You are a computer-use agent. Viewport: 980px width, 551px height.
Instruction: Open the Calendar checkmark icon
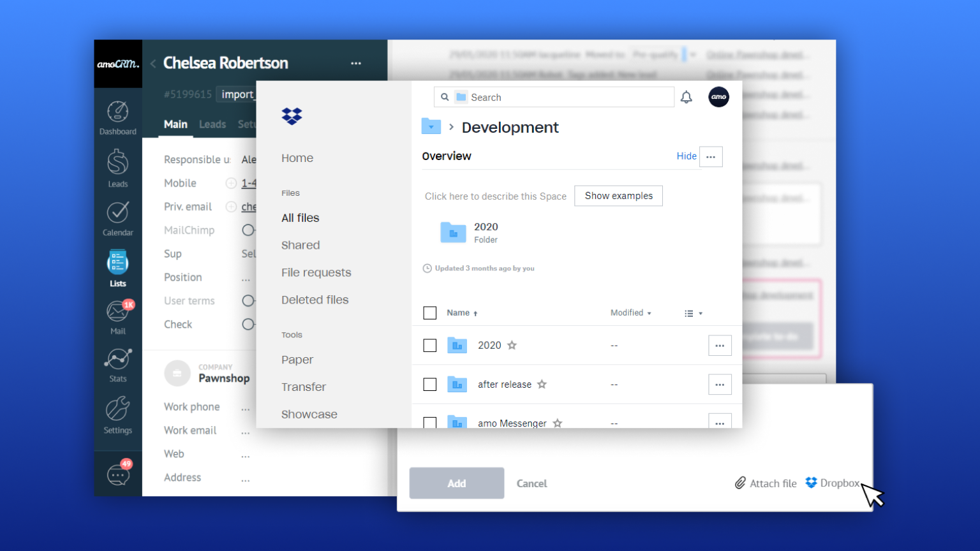coord(117,213)
